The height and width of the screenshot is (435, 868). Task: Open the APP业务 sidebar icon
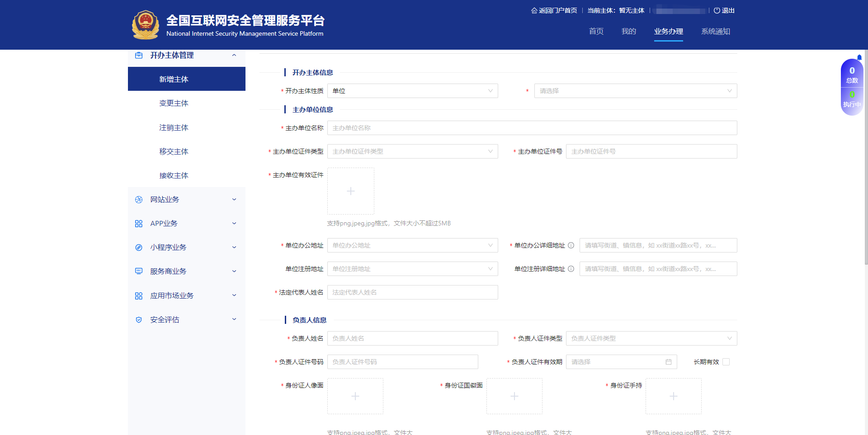coord(138,223)
